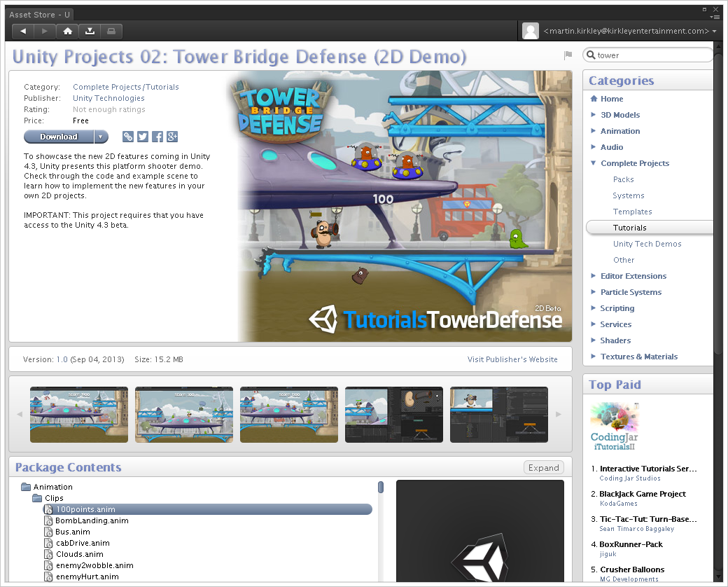This screenshot has height=587, width=728.
Task: Open the second screenshot thumbnail
Action: [x=184, y=415]
